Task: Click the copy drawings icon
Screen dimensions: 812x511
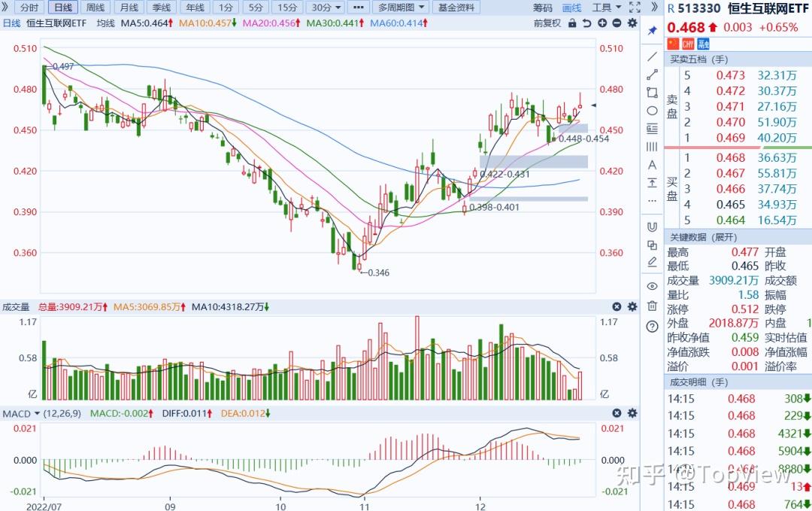Action: click(x=652, y=245)
